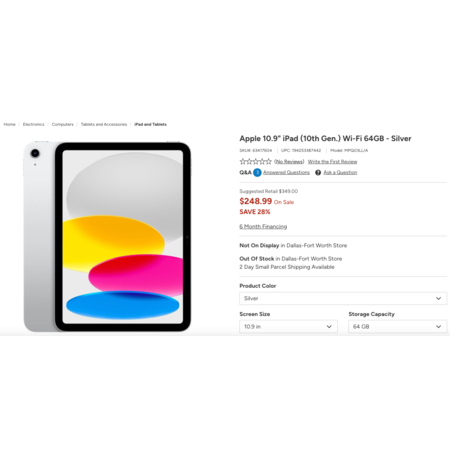
Task: Navigate to Computers breadcrumb
Action: click(x=63, y=124)
